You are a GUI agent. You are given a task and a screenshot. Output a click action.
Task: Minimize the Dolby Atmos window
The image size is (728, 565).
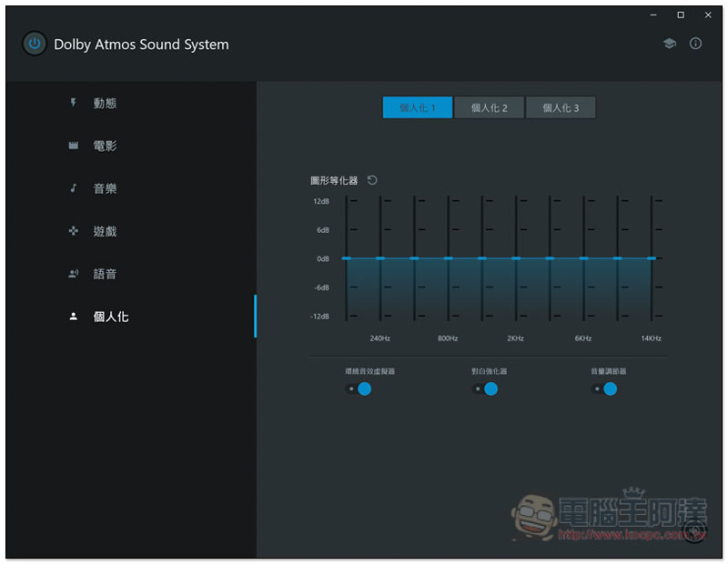coord(653,15)
